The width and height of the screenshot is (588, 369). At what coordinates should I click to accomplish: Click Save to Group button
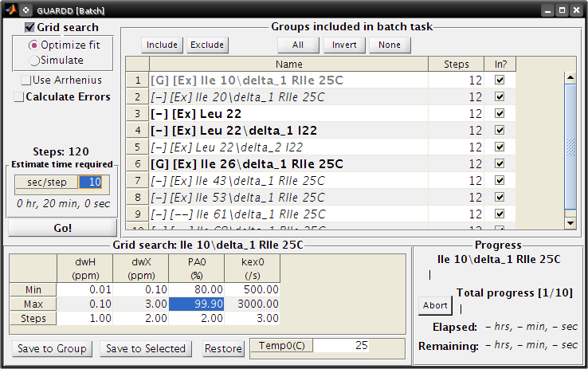pos(52,349)
